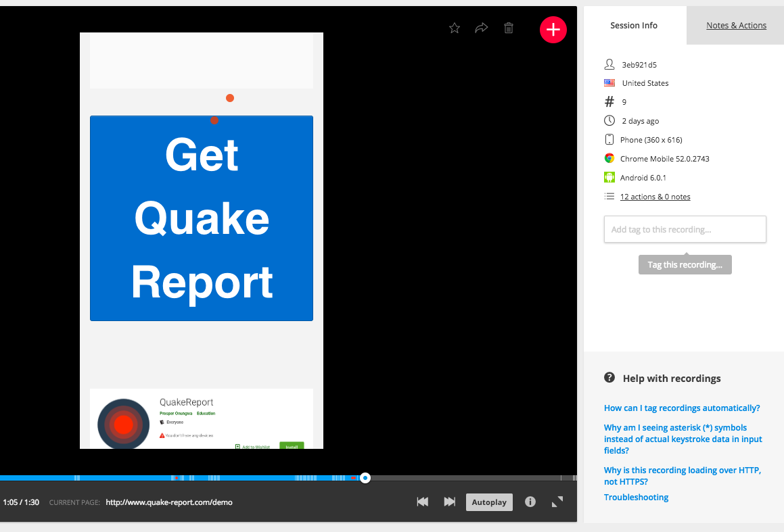Open Troubleshooting help link
784x532 pixels.
point(636,497)
